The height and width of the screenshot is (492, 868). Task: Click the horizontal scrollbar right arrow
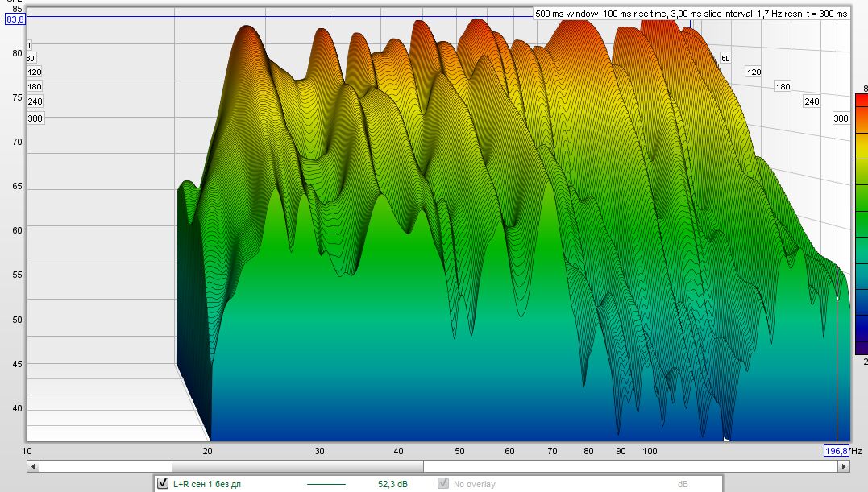coord(844,466)
